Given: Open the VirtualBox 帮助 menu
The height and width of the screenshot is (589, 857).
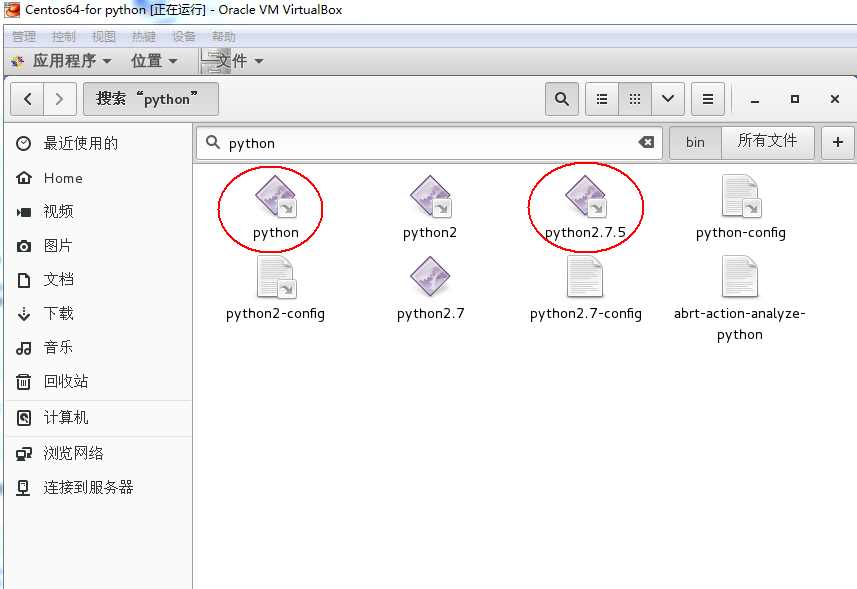Looking at the screenshot, I should (224, 37).
